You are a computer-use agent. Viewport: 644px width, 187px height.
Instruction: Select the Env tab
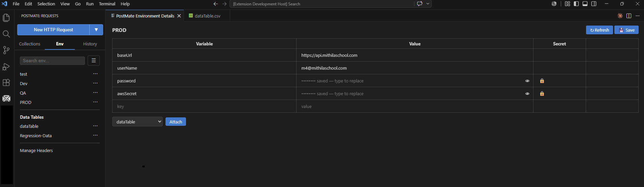point(60,44)
